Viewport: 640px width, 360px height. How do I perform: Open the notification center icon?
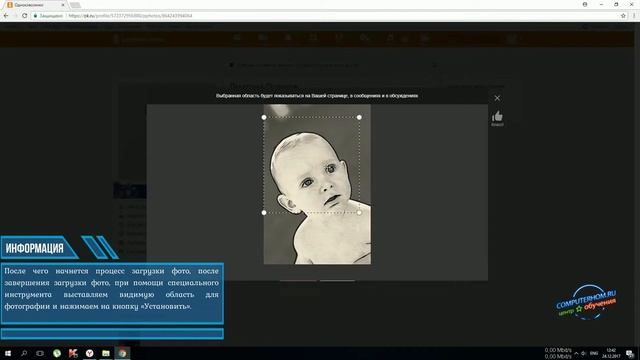click(630, 353)
